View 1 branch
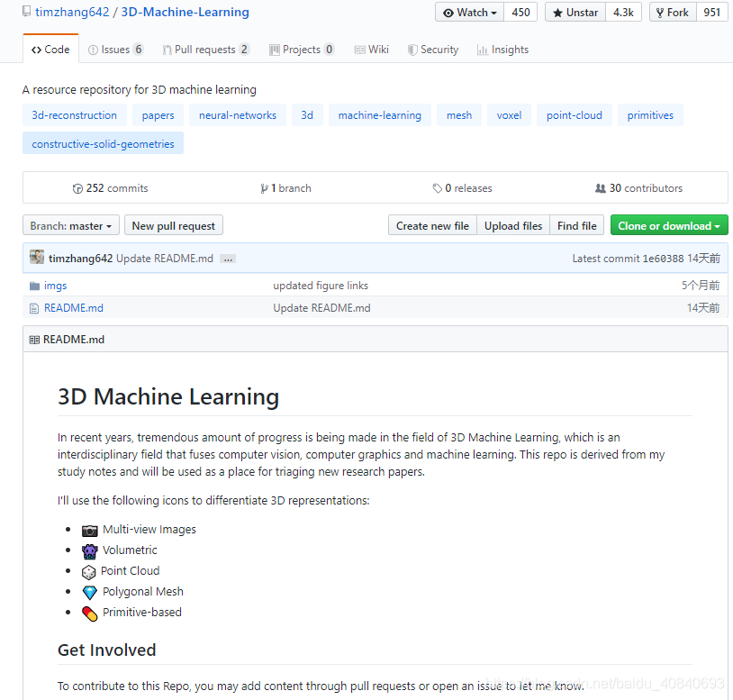733x700 pixels. point(285,188)
